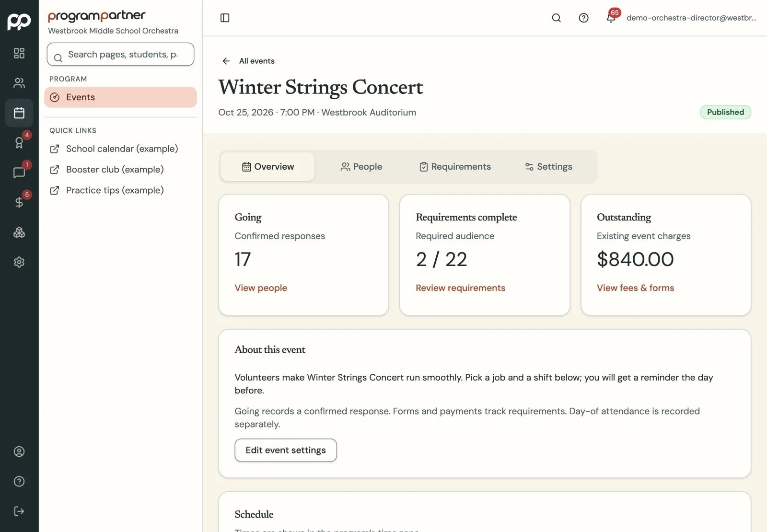767x532 pixels.
Task: Open the user profile circle icon
Action: coord(19,451)
